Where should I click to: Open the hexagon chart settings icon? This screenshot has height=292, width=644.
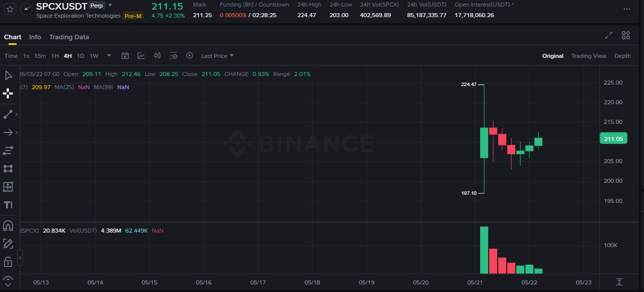[x=190, y=56]
